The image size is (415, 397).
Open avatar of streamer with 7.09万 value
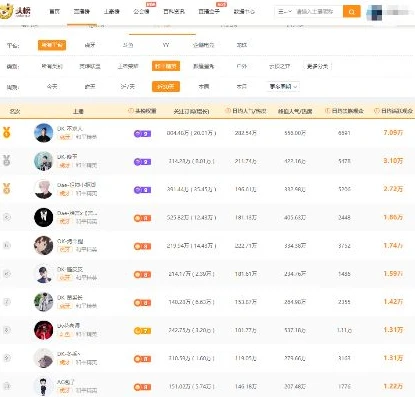pyautogui.click(x=44, y=133)
